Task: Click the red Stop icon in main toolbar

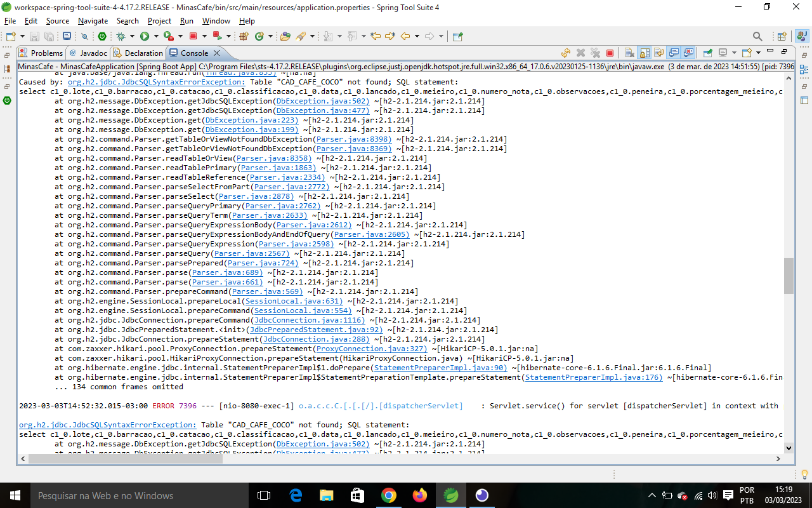Action: coord(193,36)
